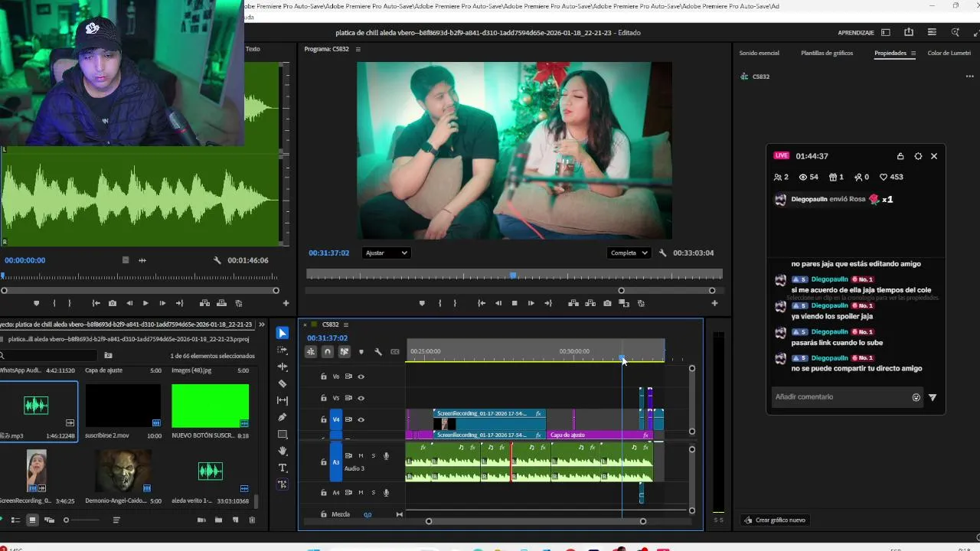Stop playback in Program monitor

pos(514,303)
